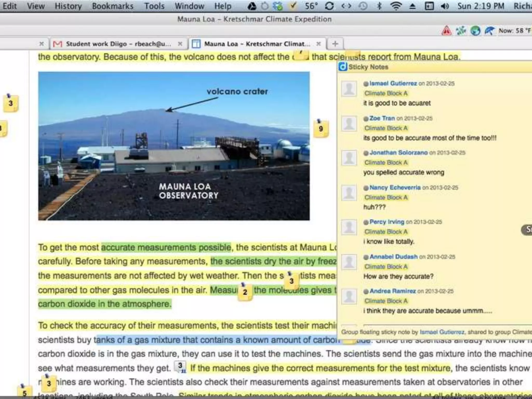The width and height of the screenshot is (532, 399).
Task: Open the Wi-Fi status menu icon
Action: (396, 6)
